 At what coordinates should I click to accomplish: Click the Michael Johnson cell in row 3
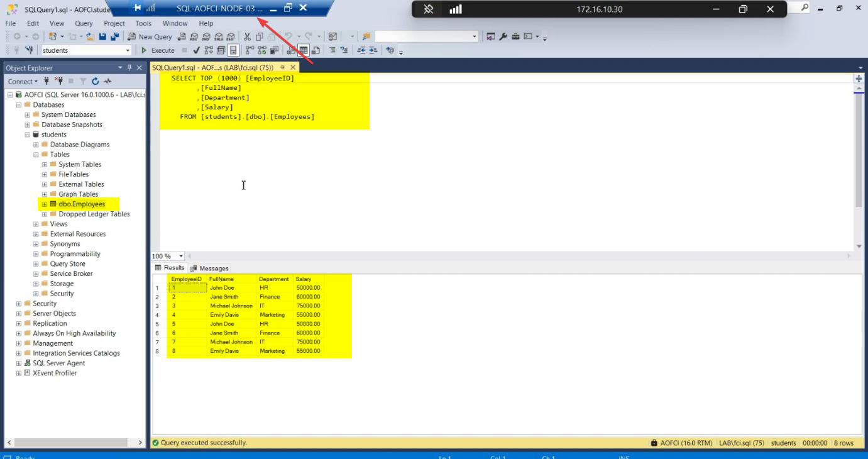pos(231,306)
